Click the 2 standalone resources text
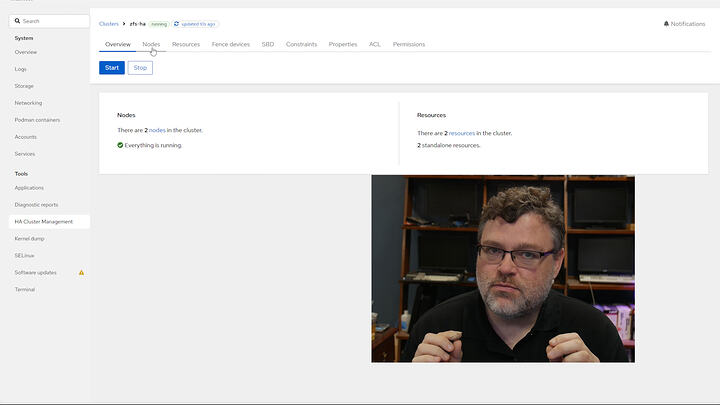The width and height of the screenshot is (720, 405). (x=449, y=145)
